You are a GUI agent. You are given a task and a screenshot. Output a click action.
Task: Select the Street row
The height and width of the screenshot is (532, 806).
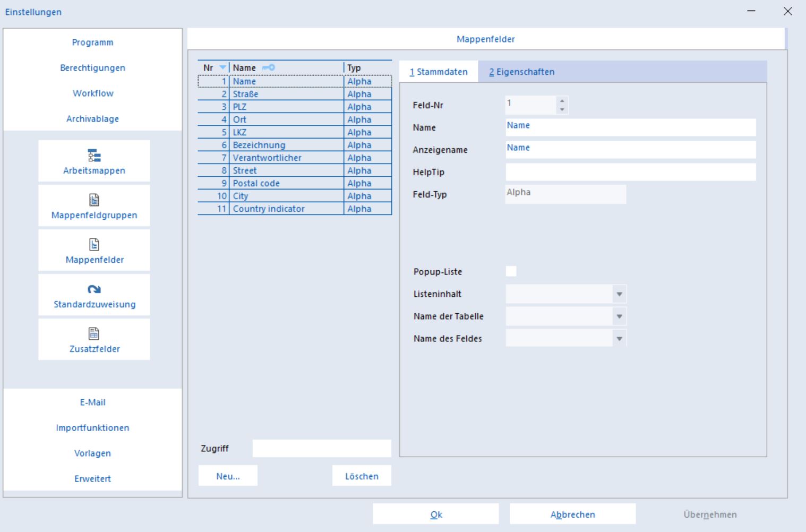295,170
